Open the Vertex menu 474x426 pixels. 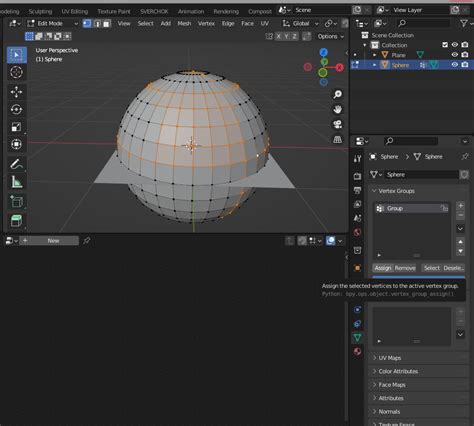coord(206,24)
